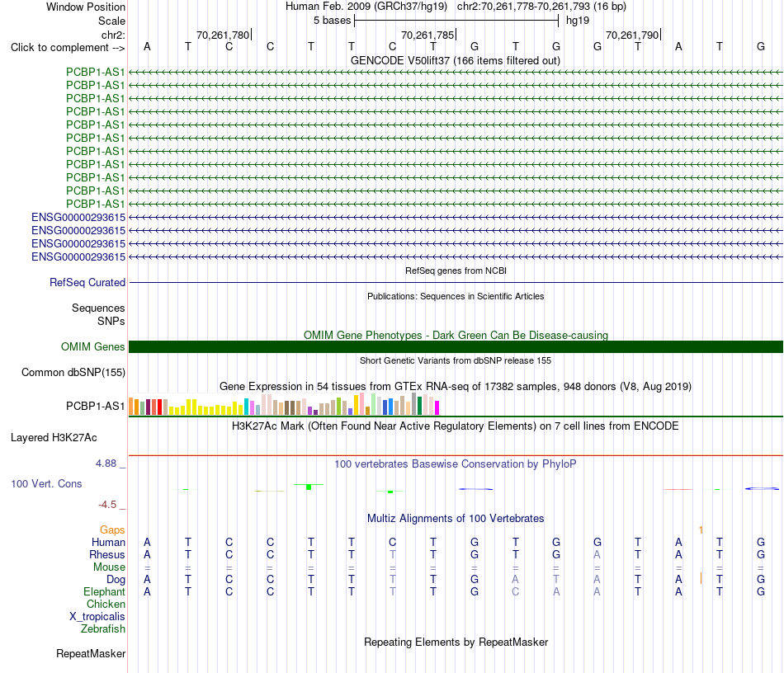This screenshot has width=784, height=673.
Task: Select the Rhesus alignment row label
Action: click(107, 554)
